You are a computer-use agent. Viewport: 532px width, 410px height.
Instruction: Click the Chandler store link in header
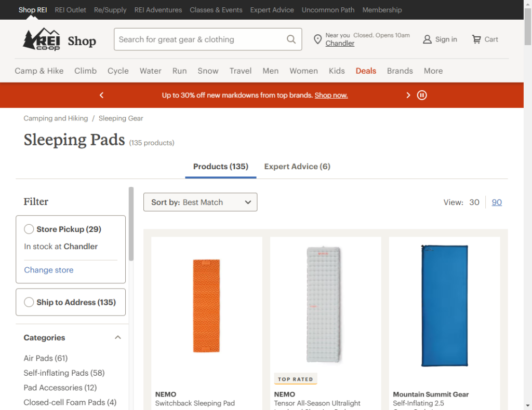(x=340, y=44)
